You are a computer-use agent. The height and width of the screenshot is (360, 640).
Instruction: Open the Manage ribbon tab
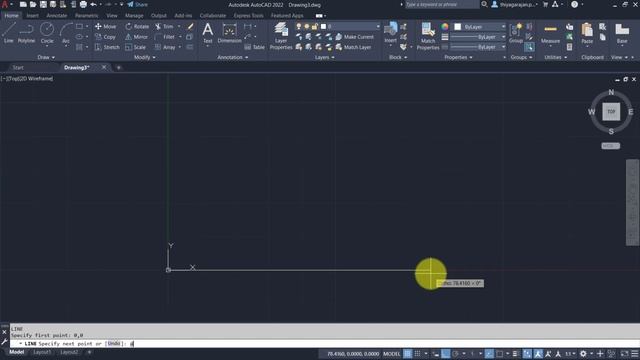point(134,16)
